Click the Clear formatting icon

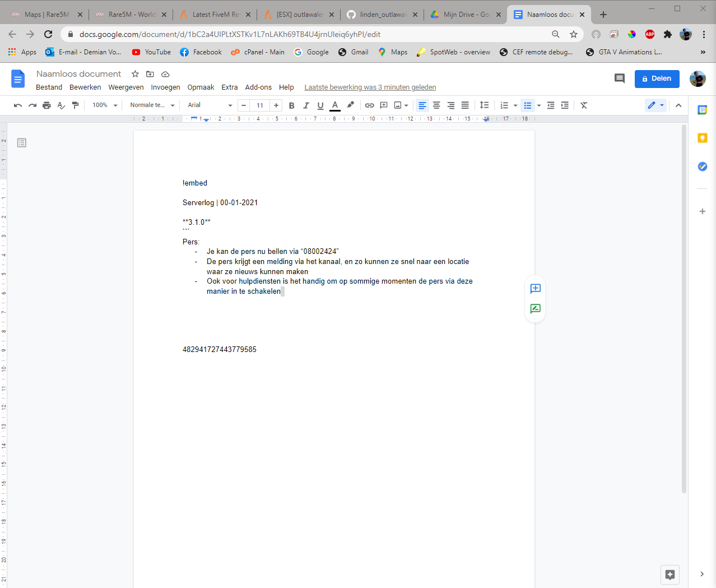(584, 105)
